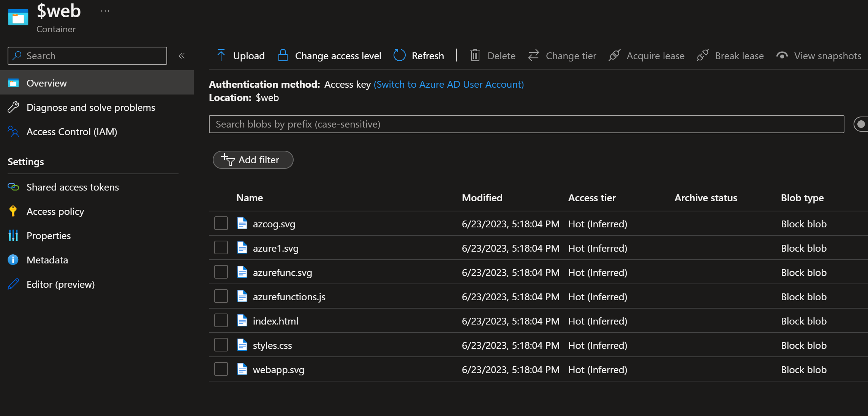This screenshot has width=868, height=416.
Task: Click the Metadata info icon
Action: pos(13,260)
